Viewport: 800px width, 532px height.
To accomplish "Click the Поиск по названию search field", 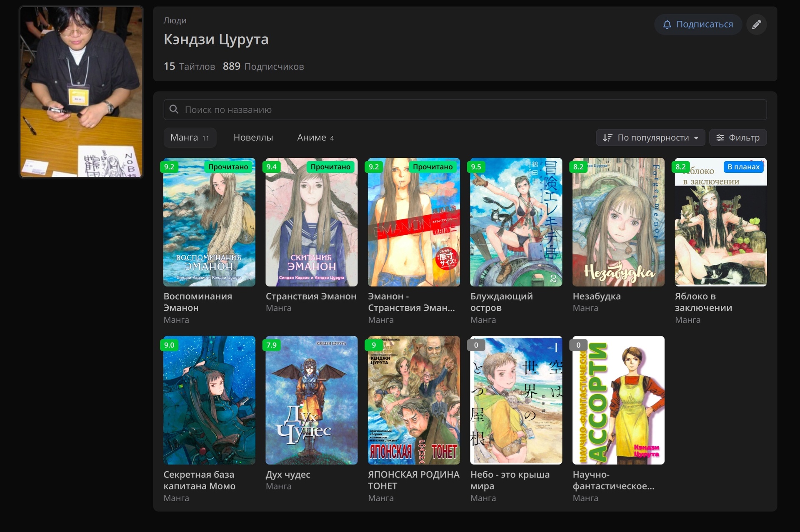I will (x=465, y=109).
